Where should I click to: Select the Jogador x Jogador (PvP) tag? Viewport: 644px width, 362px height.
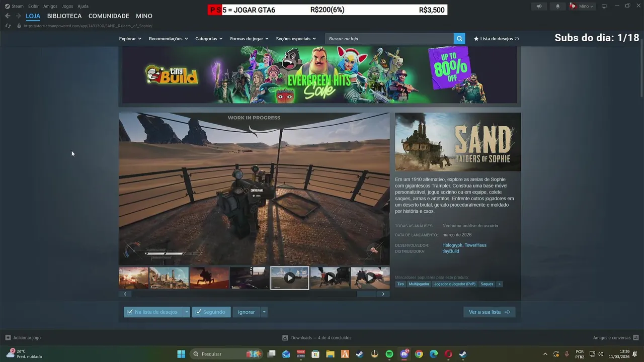[x=455, y=284]
